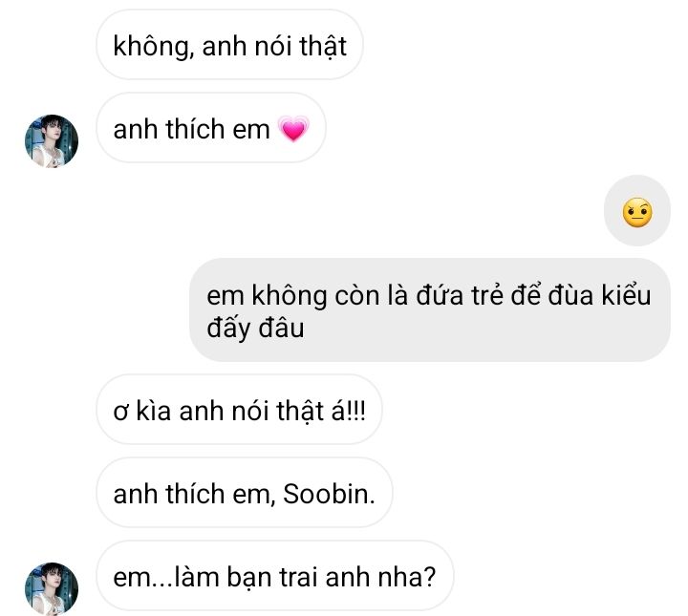
Task: Select the "không, anh nói thật" message bubble
Action: (x=229, y=45)
